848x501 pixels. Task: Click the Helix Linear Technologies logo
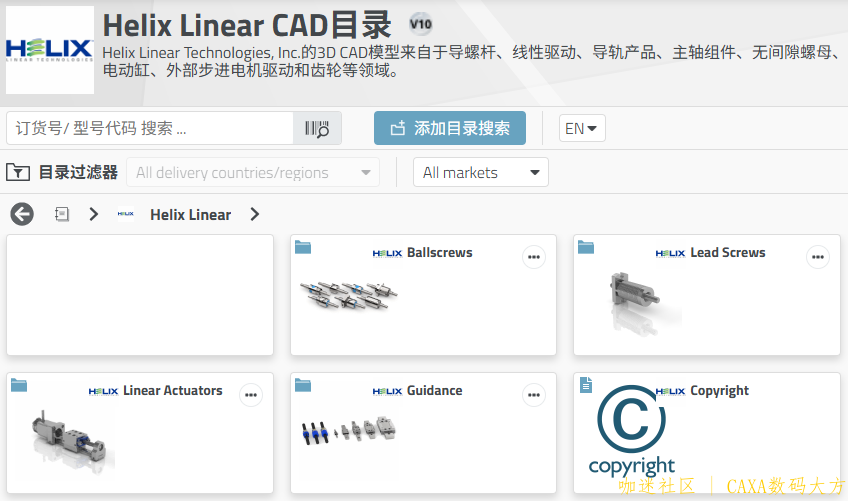tap(50, 50)
